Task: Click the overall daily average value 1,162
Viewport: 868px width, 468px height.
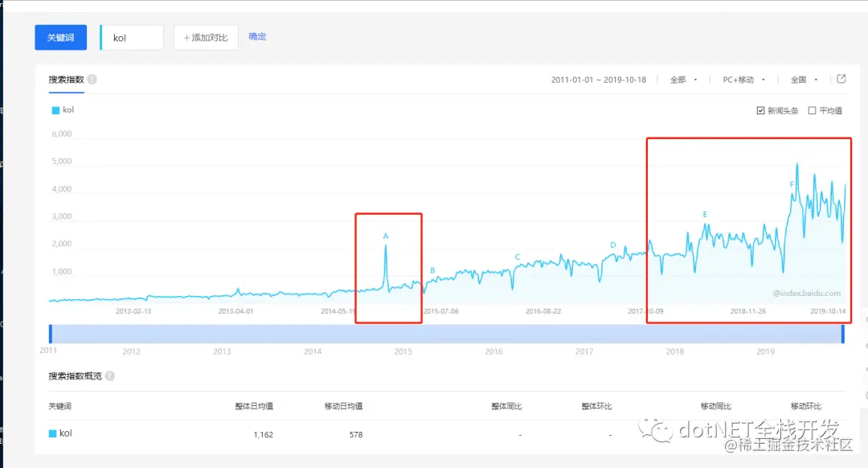Action: [263, 435]
